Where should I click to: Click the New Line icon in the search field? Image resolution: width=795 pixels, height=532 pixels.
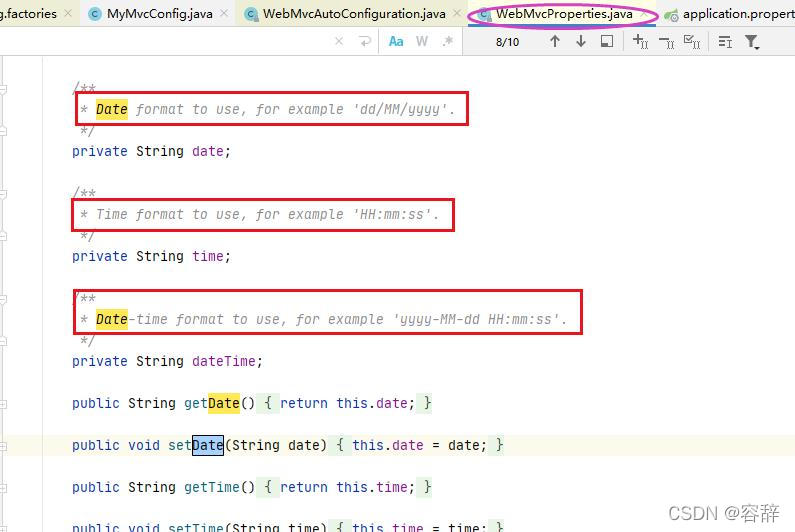tap(365, 42)
